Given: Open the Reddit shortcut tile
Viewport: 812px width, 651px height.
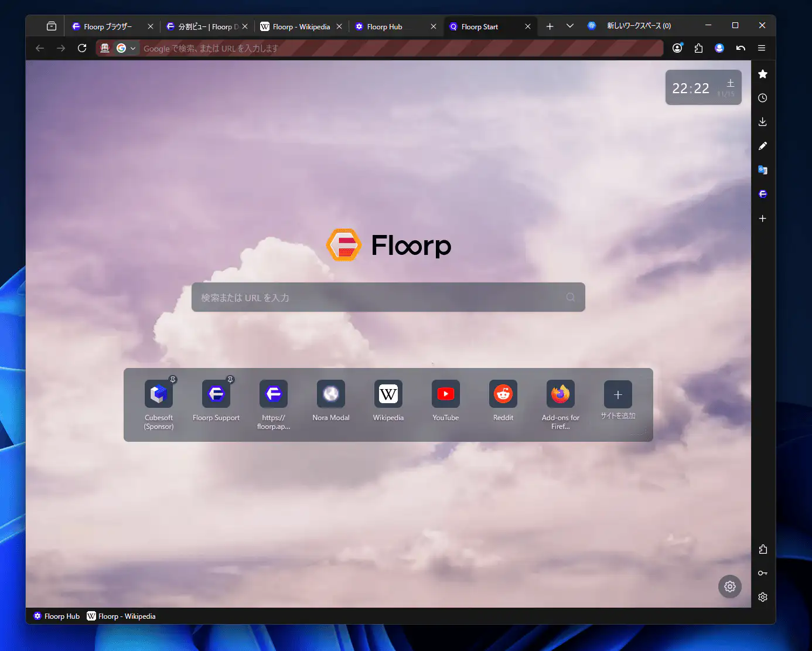Looking at the screenshot, I should point(503,394).
